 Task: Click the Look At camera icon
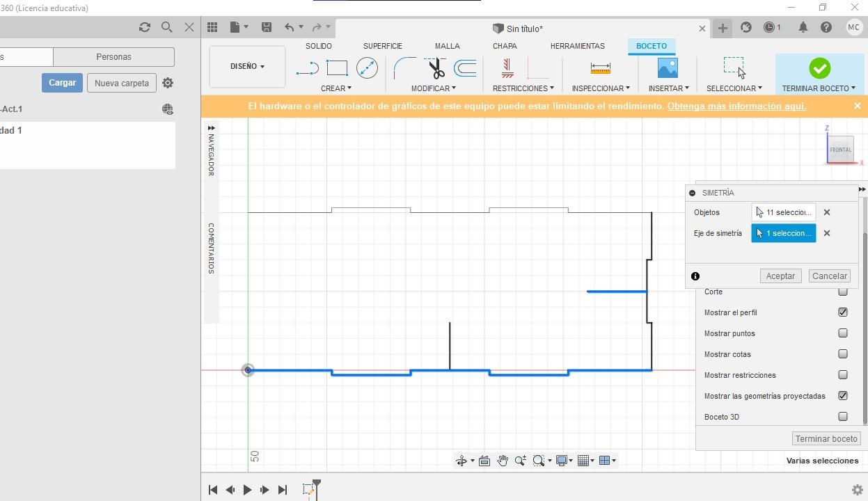coord(484,461)
